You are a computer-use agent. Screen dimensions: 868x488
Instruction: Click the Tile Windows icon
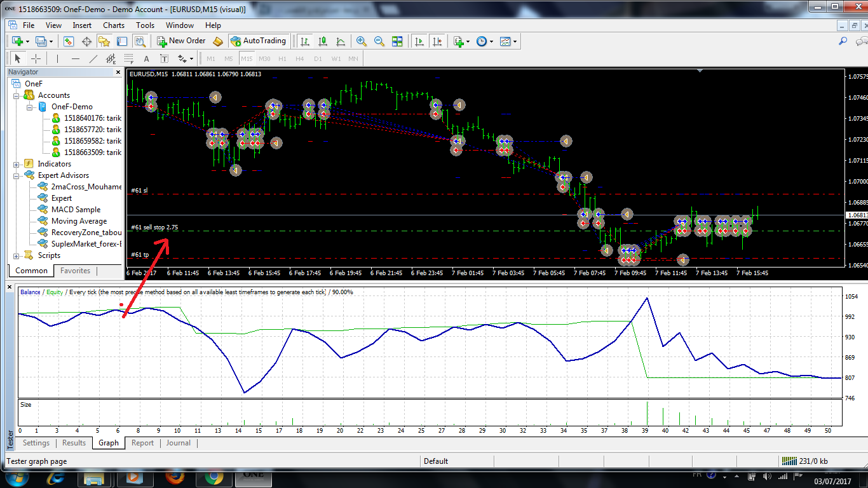[x=397, y=41]
